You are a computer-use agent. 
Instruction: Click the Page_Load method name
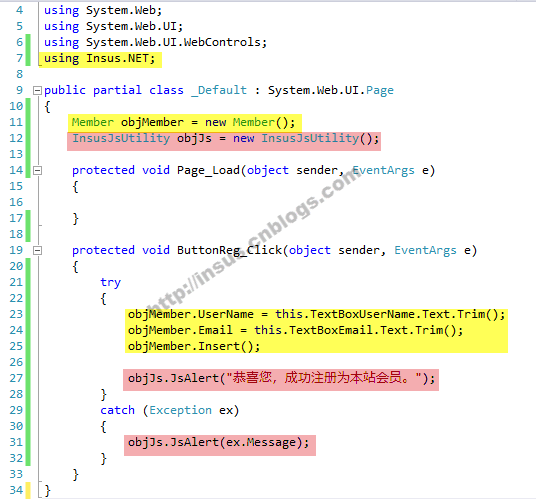[208, 170]
